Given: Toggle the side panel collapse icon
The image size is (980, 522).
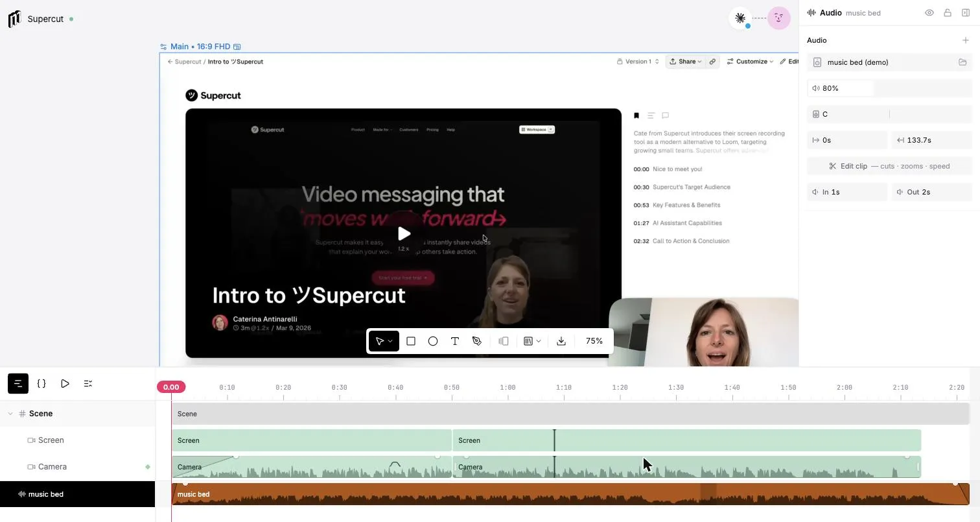Looking at the screenshot, I should tap(966, 13).
